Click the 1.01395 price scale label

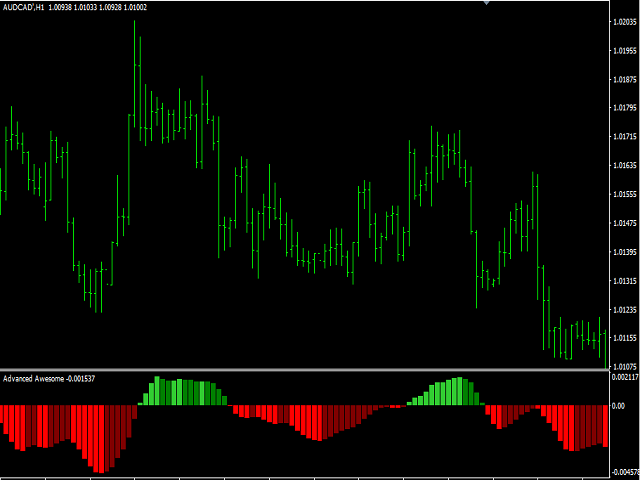tap(625, 252)
